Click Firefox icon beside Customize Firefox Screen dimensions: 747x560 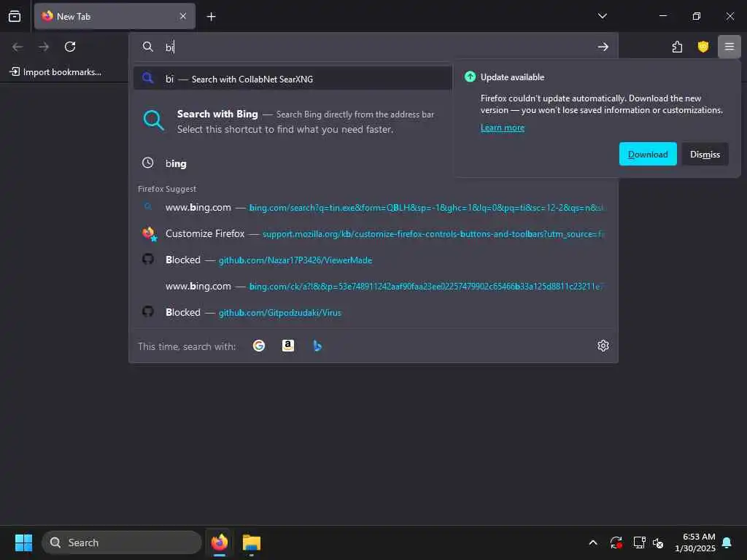(x=149, y=233)
